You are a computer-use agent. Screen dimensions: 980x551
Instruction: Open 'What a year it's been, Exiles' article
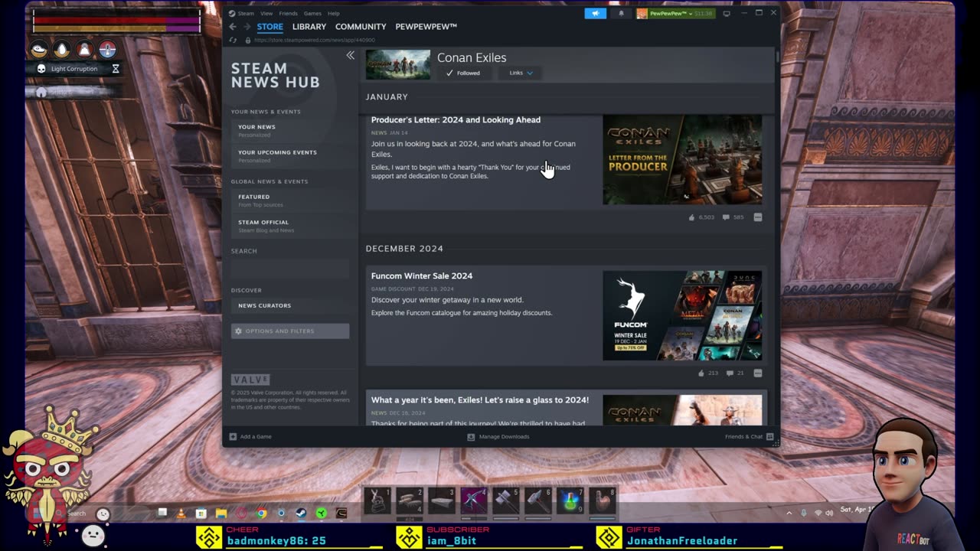tap(480, 400)
